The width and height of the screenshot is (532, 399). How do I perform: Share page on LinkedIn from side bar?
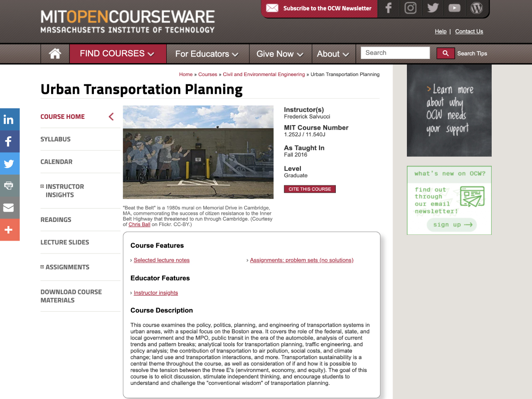[x=10, y=119]
